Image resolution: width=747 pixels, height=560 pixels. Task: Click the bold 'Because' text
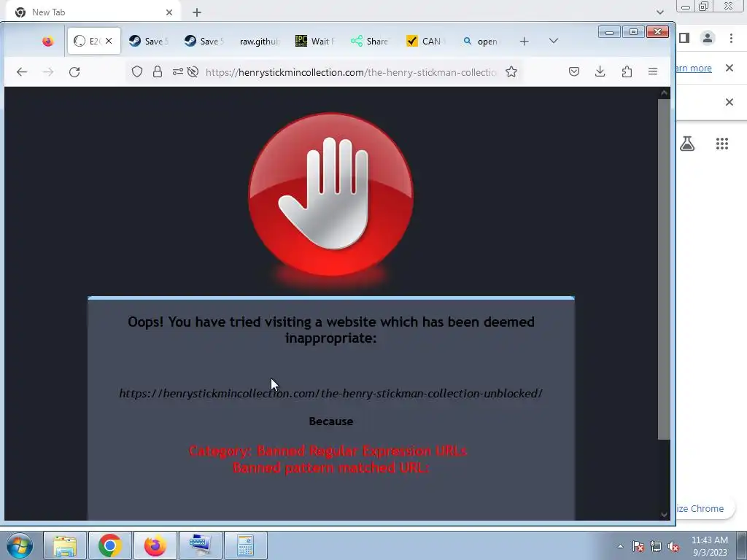click(331, 421)
